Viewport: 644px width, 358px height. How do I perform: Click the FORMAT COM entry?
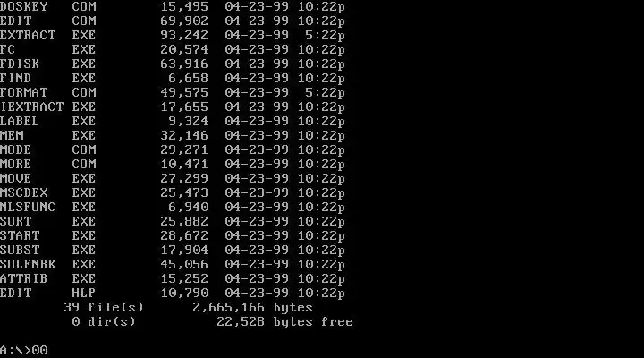173,92
